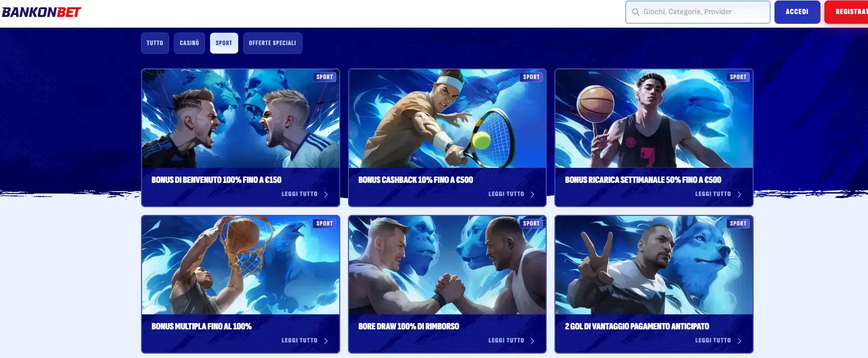Click the BankOnBet logo
Image resolution: width=868 pixels, height=358 pixels.
pos(41,12)
